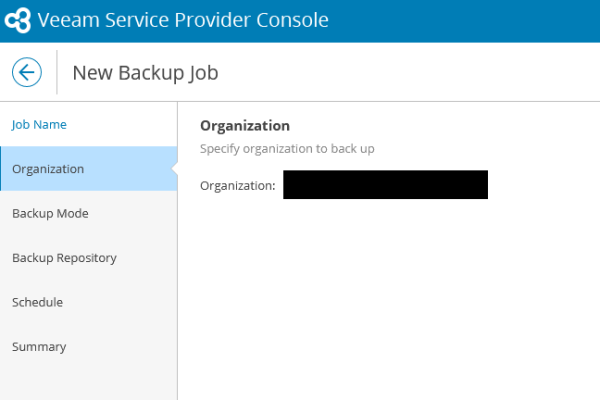This screenshot has height=400, width=600.
Task: Click the blue indicator stripe on Organization step
Action: tap(1, 169)
